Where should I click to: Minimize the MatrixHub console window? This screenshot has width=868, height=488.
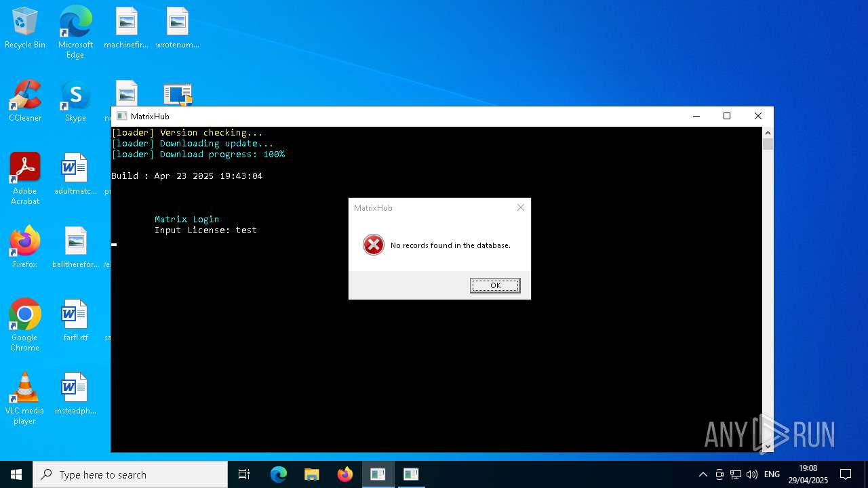click(x=696, y=117)
